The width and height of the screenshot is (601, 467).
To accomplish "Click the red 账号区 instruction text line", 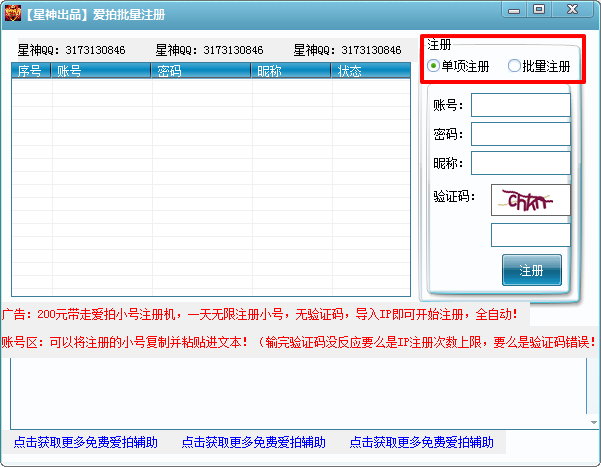I will coord(299,342).
